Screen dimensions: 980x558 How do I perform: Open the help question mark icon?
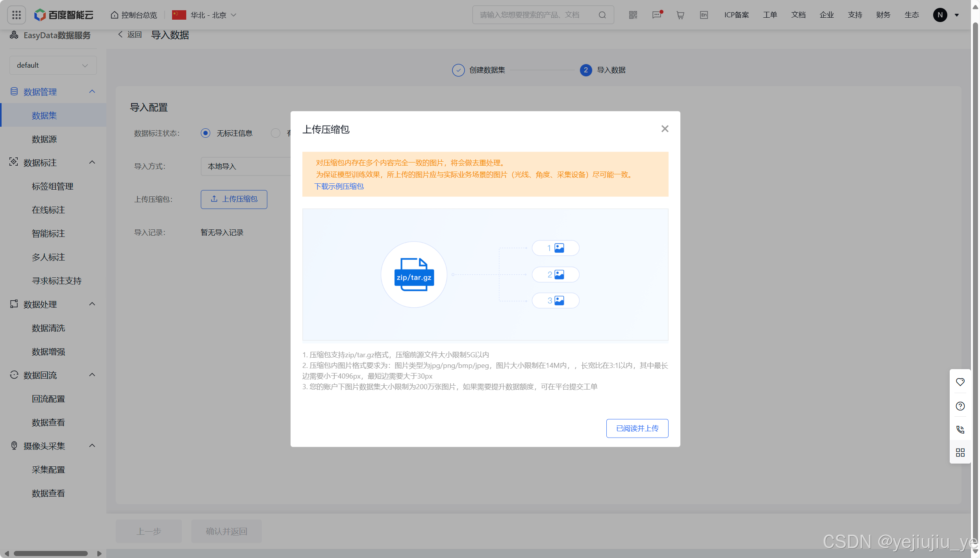(960, 406)
